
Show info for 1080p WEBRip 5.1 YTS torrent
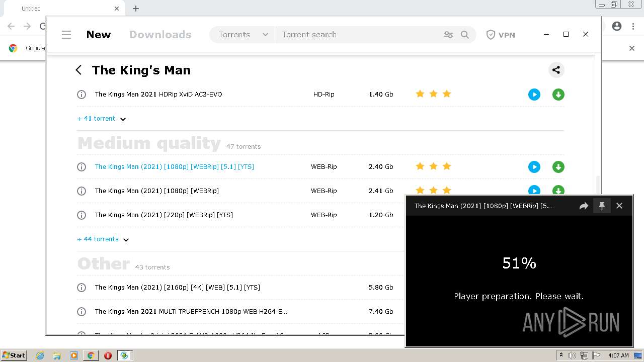tap(82, 167)
